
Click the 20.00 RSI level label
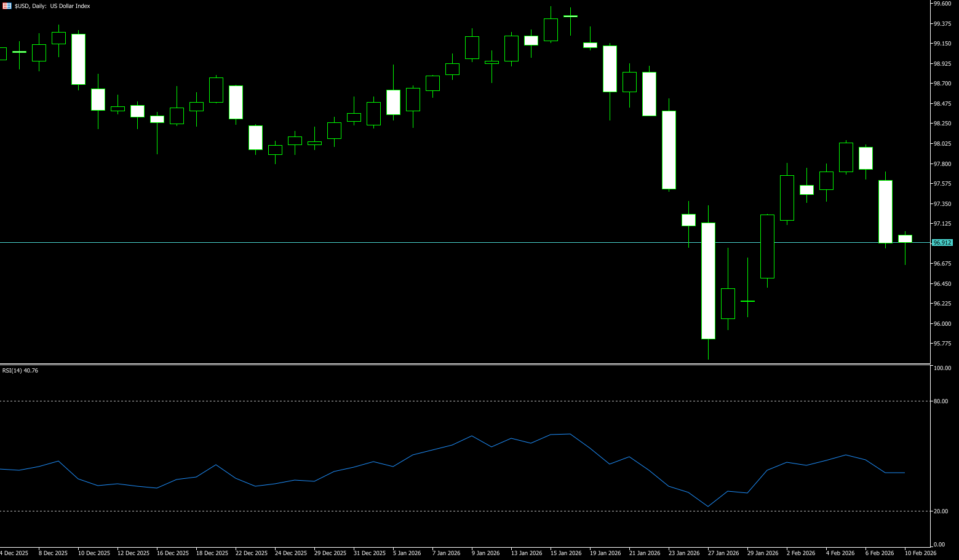(x=941, y=511)
